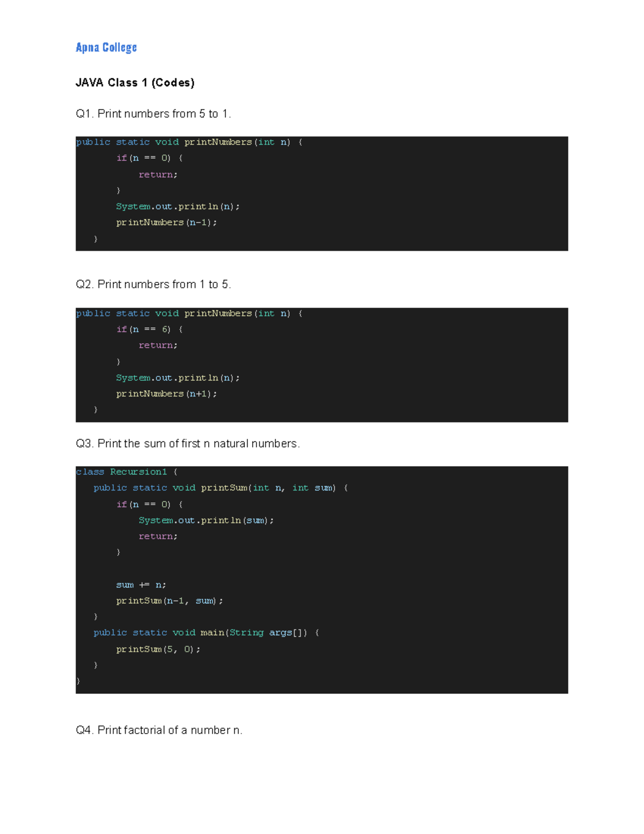Click the main method signature line

[x=206, y=633]
